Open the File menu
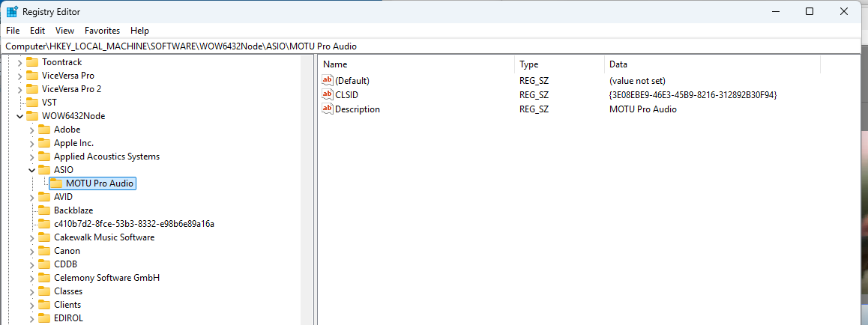Image resolution: width=868 pixels, height=325 pixels. click(x=13, y=31)
